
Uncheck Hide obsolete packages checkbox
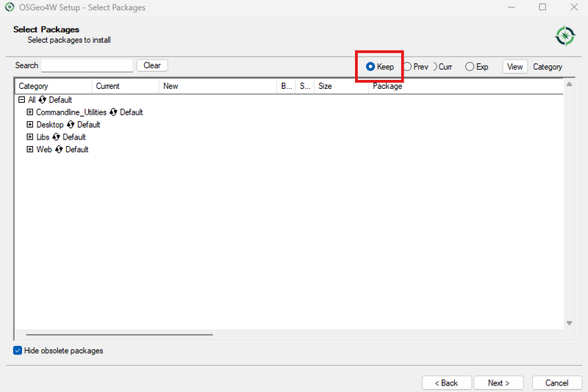pyautogui.click(x=18, y=351)
